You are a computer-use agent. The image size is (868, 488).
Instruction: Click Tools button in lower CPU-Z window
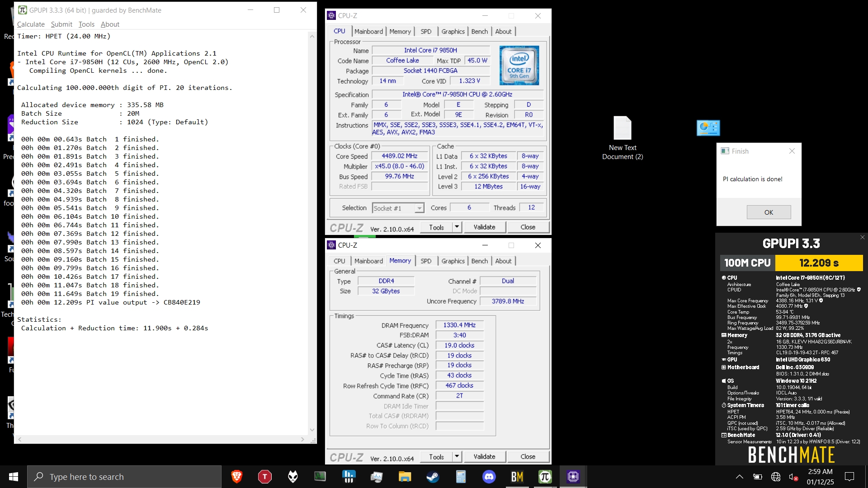(x=436, y=456)
